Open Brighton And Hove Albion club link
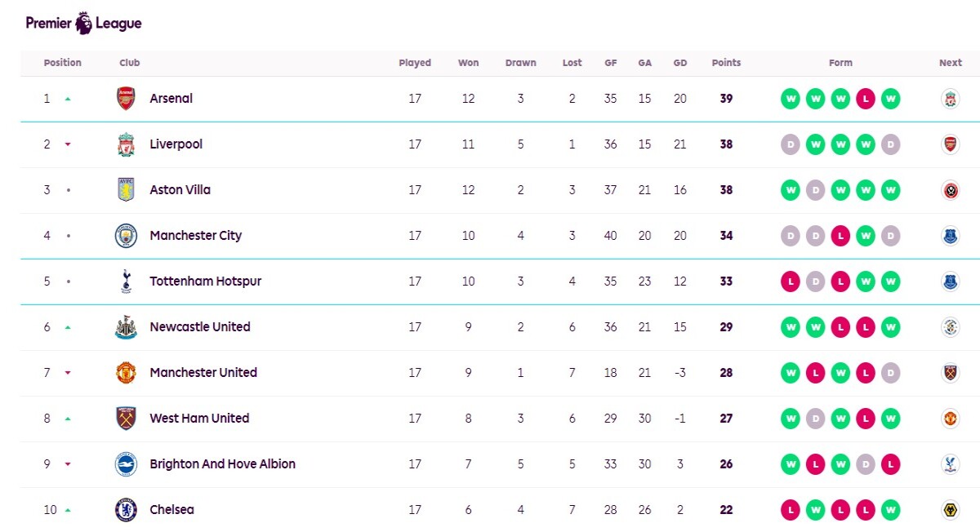 tap(222, 464)
